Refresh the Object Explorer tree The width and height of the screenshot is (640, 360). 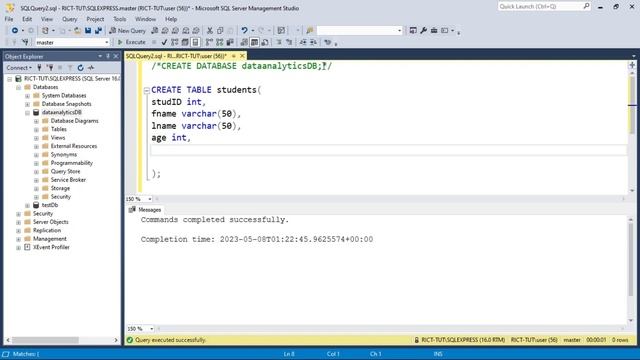[80, 68]
